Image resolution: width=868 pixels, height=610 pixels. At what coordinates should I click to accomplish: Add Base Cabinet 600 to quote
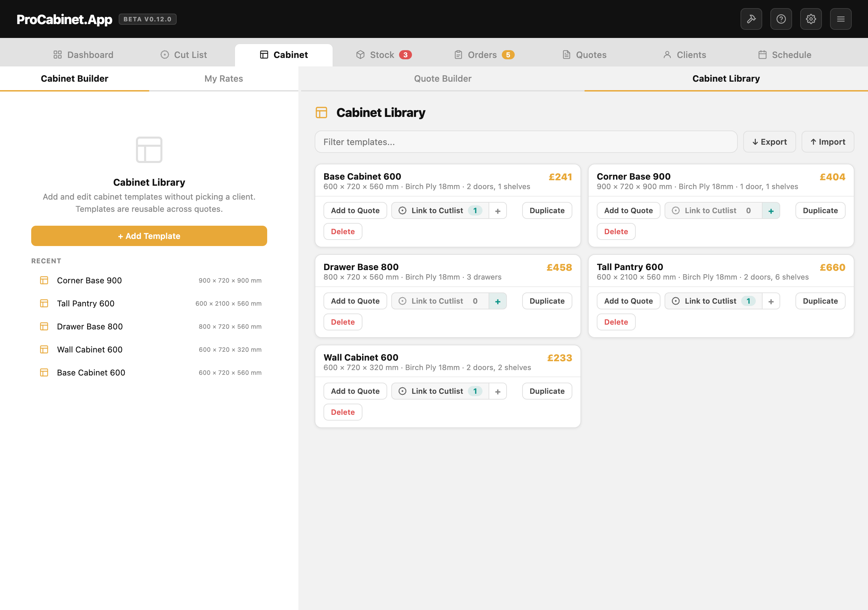pos(355,210)
